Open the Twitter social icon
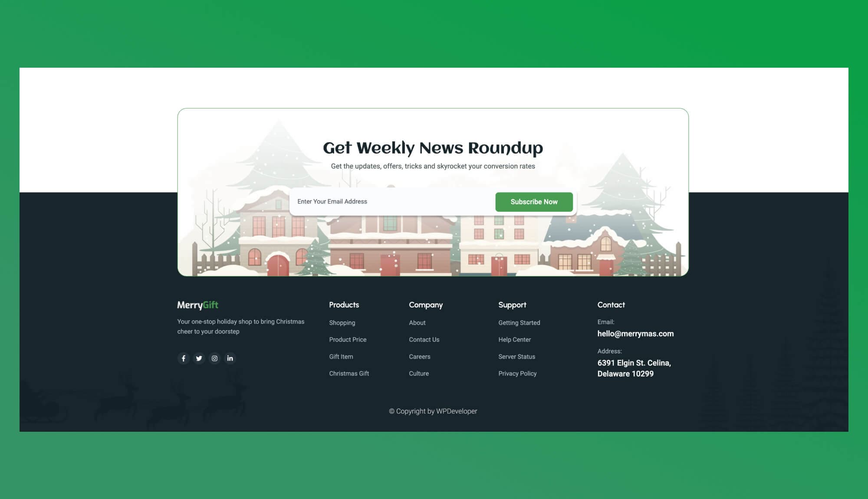This screenshot has height=499, width=868. [x=199, y=358]
